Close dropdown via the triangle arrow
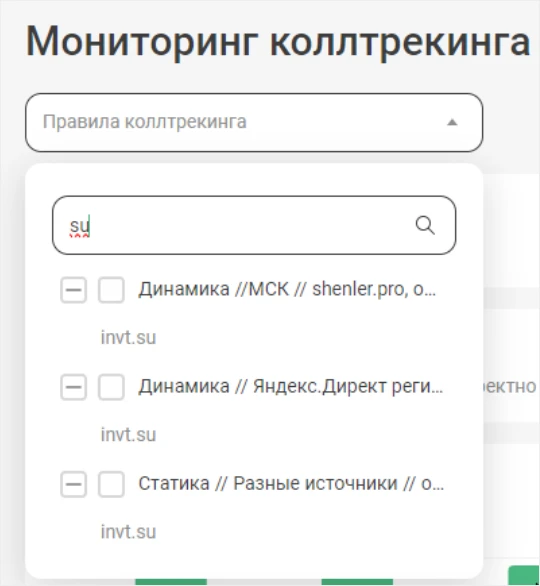Viewport: 540px width, 586px height. (452, 122)
